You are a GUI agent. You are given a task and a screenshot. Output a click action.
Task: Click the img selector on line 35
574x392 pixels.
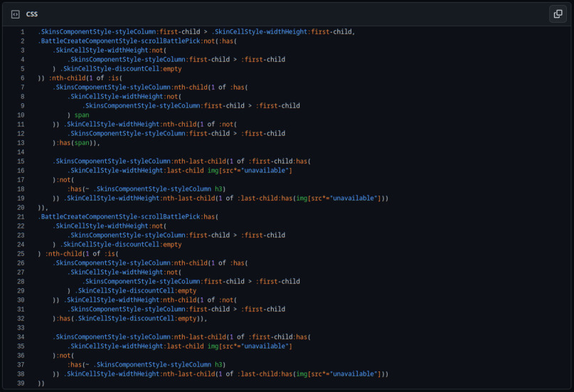click(x=213, y=346)
